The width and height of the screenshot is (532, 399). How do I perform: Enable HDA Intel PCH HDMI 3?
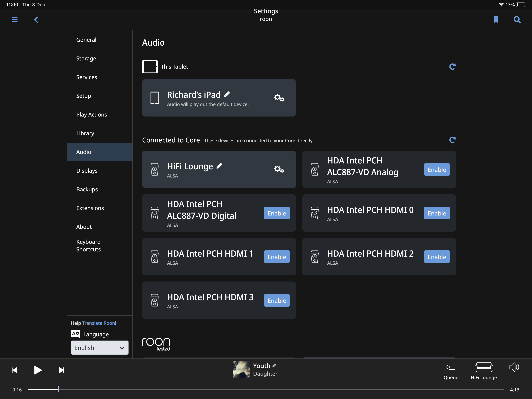tap(277, 300)
